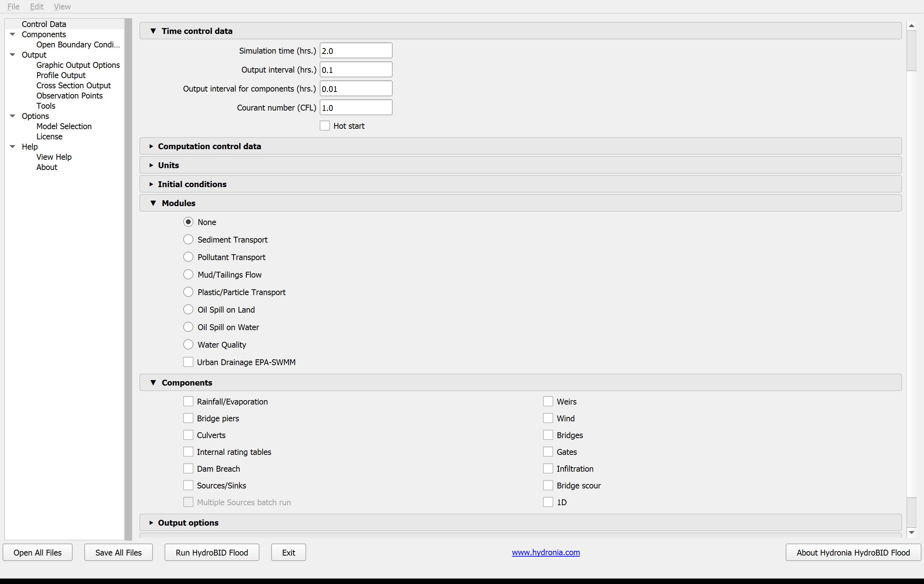
Task: Expand the Output options section
Action: click(x=520, y=522)
